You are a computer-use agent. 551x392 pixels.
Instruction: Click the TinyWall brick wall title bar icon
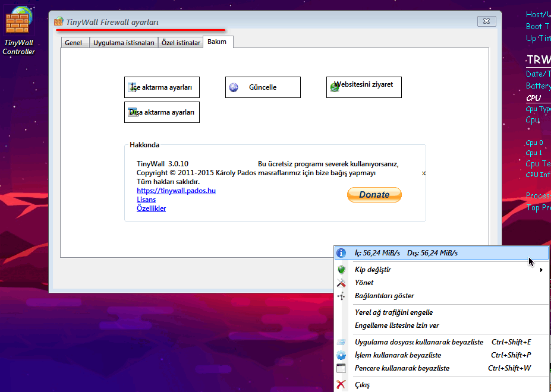click(59, 22)
